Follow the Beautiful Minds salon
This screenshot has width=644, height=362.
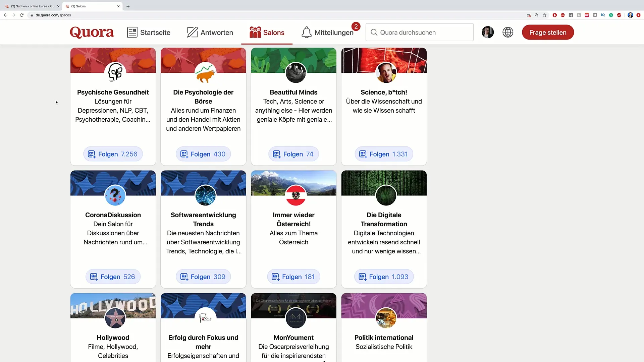293,154
